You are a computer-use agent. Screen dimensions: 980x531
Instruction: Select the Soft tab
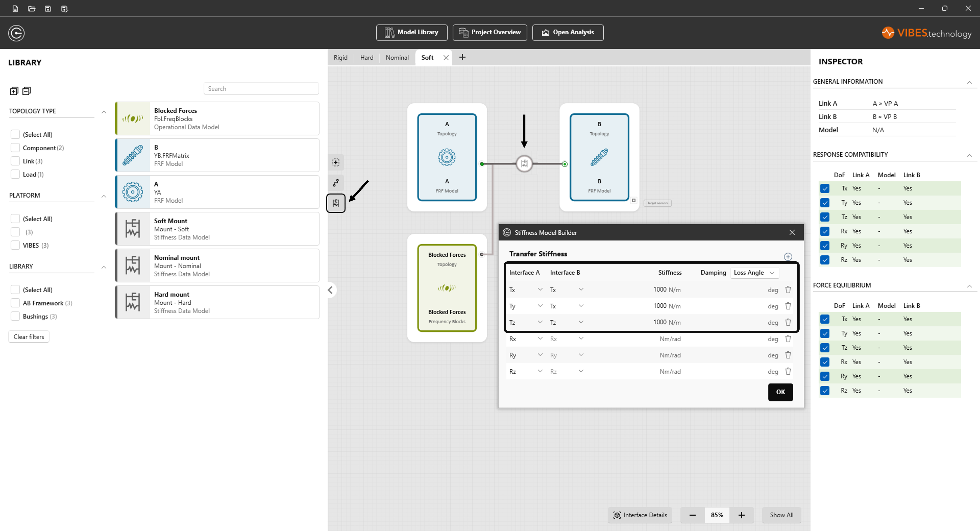427,57
